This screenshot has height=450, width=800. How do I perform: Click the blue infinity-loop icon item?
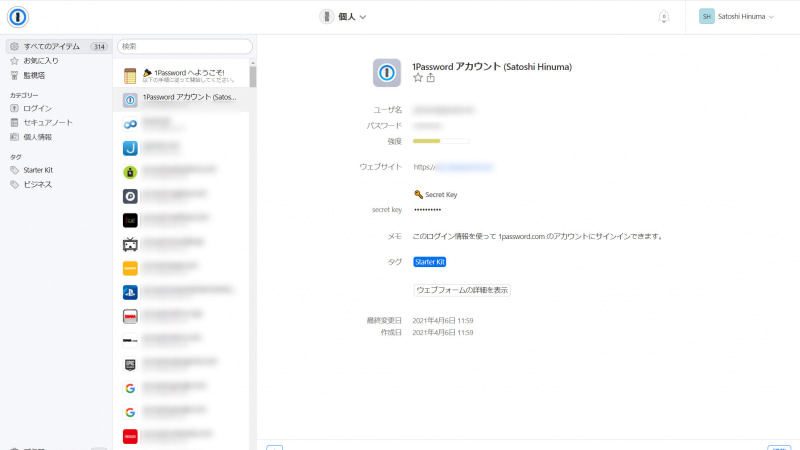pos(130,124)
